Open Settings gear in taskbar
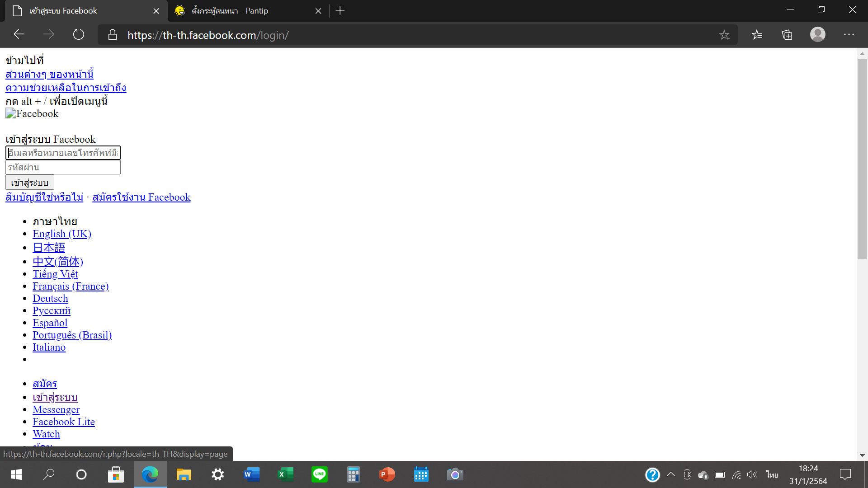Screen dimensions: 868x488 pyautogui.click(x=218, y=474)
